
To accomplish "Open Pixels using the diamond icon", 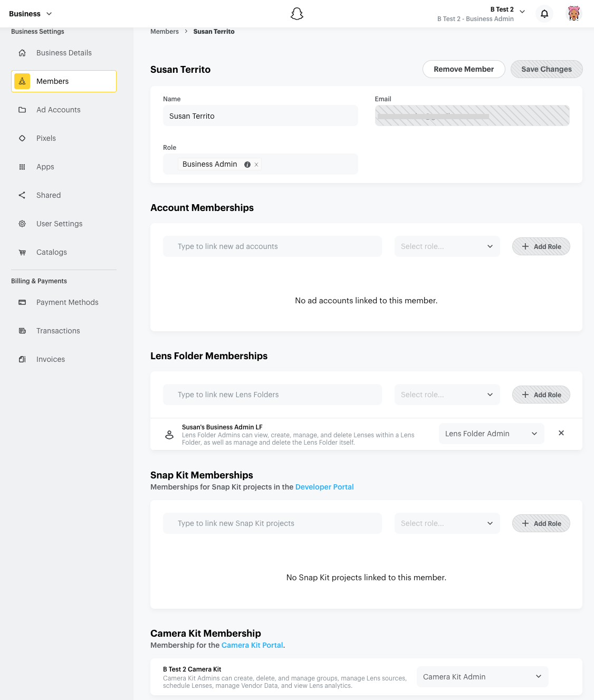I will point(22,138).
